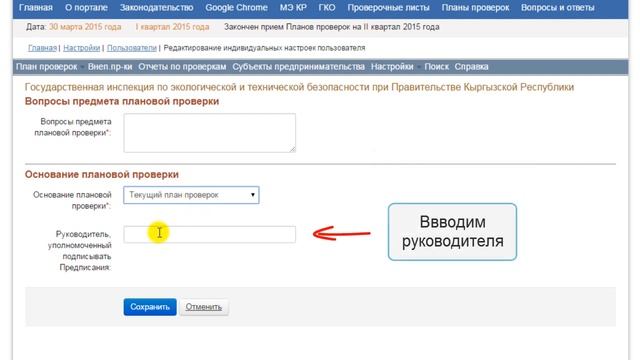This screenshot has height=360, width=640.
Task: Open the Основание плановой проверки dropdown
Action: click(x=191, y=195)
